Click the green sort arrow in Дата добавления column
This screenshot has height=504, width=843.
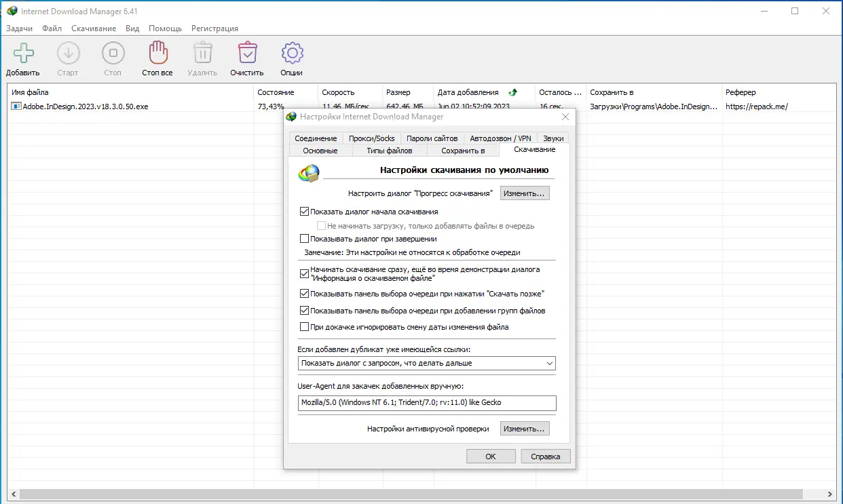tap(512, 92)
